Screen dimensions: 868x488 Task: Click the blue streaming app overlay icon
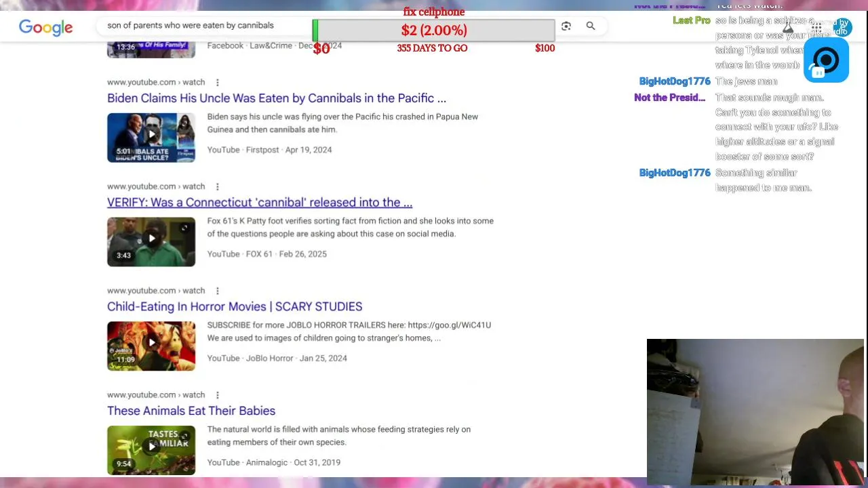[826, 60]
